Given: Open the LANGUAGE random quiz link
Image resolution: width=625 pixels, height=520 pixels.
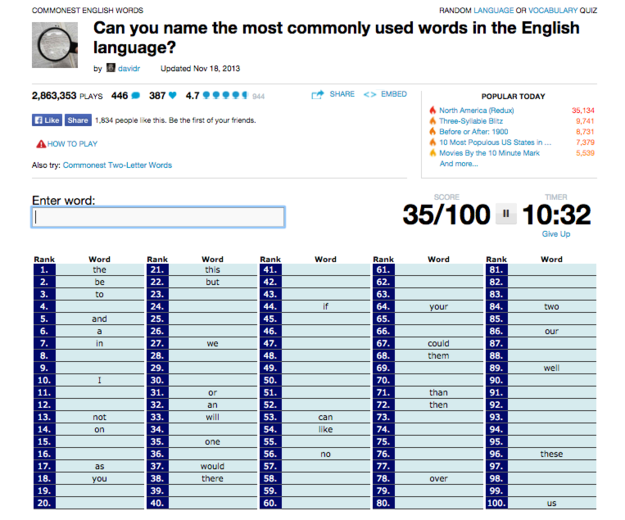Looking at the screenshot, I should click(x=493, y=10).
